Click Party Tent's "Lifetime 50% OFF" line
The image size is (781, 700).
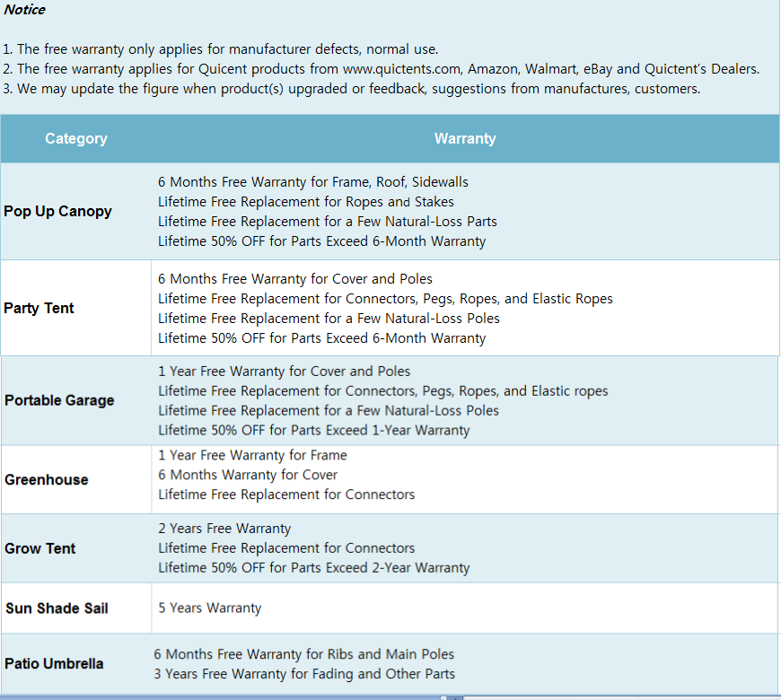321,338
